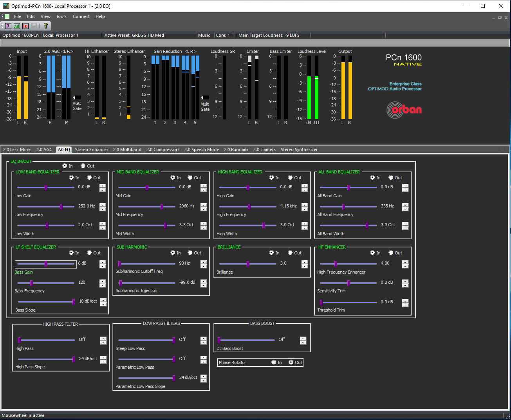This screenshot has width=511, height=420.
Task: Click the High Gain up arrow
Action: (305, 186)
